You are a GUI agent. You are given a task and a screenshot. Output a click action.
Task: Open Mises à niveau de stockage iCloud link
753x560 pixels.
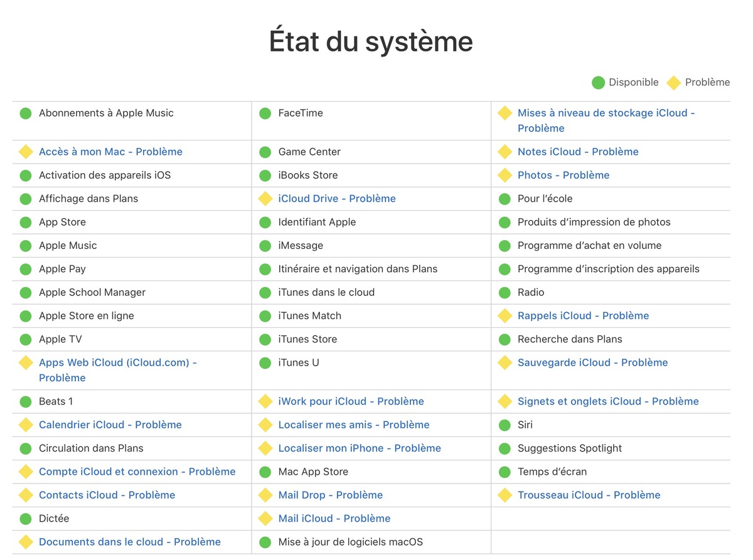tap(606, 114)
